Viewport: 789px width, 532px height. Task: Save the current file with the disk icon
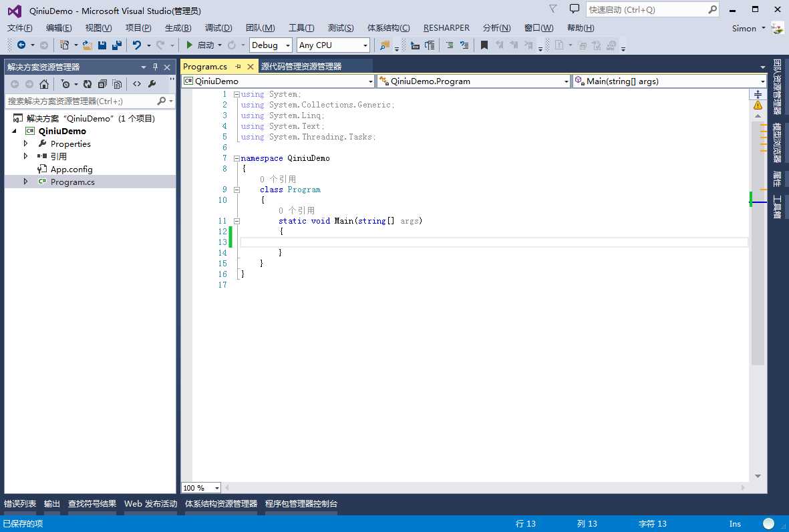(x=102, y=45)
